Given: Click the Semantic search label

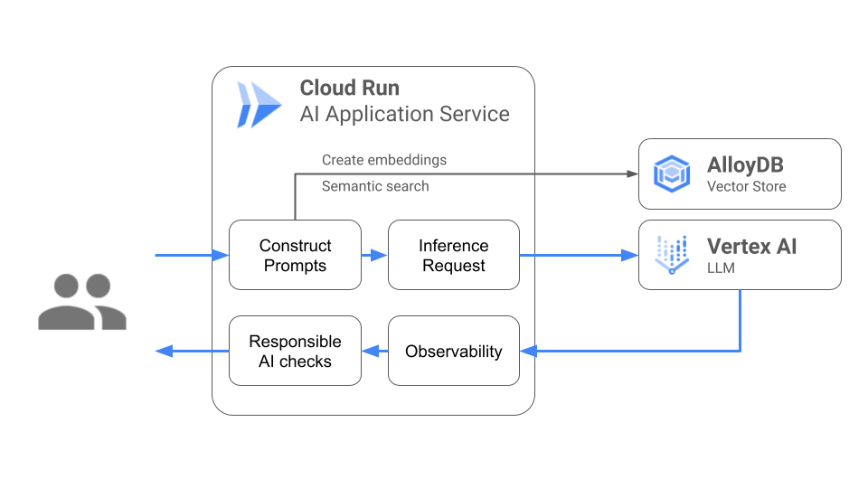Looking at the screenshot, I should click(375, 186).
